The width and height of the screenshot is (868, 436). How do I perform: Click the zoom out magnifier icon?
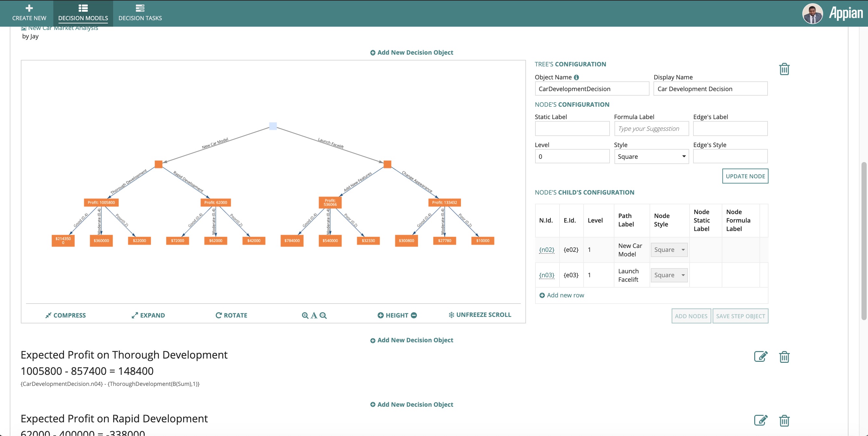[323, 315]
